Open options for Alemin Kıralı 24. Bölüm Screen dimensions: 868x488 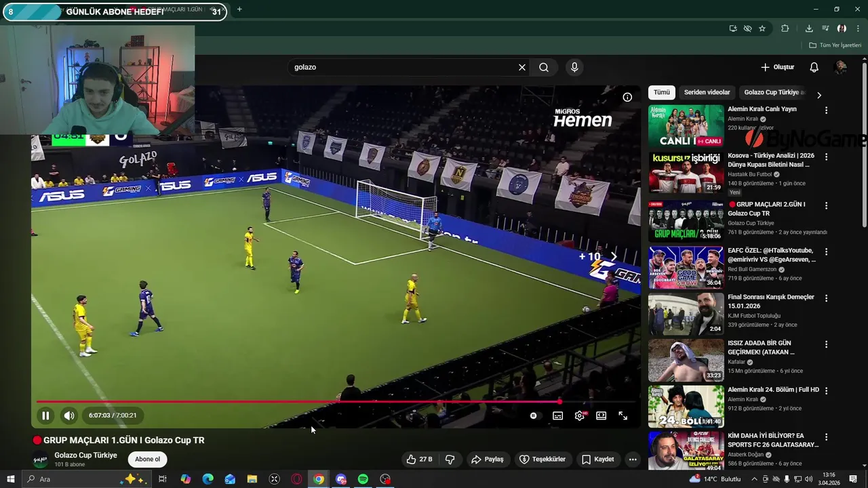coord(826,391)
